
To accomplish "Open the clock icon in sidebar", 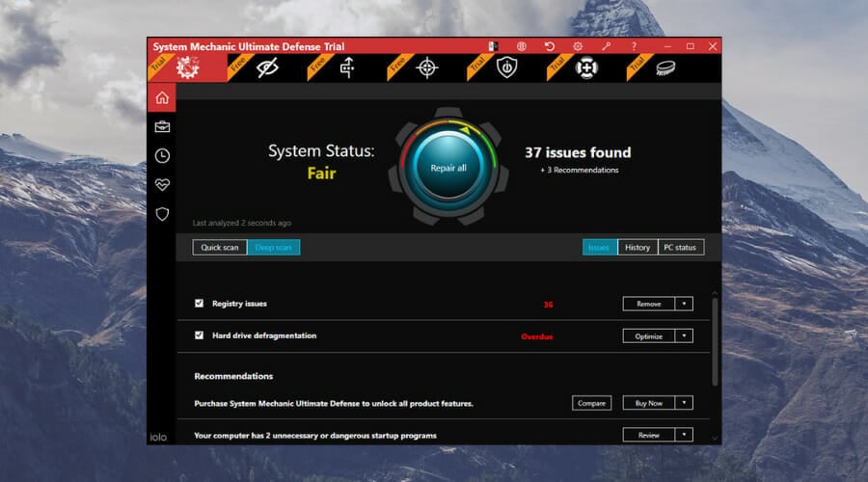I will (x=162, y=156).
